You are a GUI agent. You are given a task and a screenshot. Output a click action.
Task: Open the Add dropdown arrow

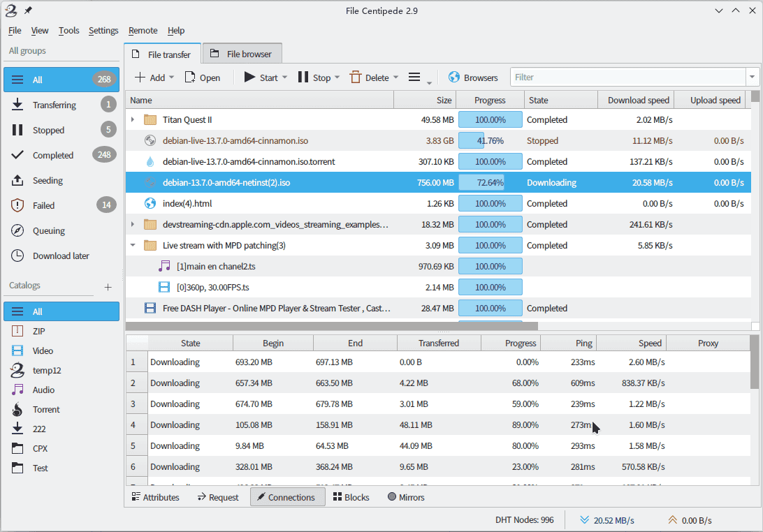click(172, 77)
